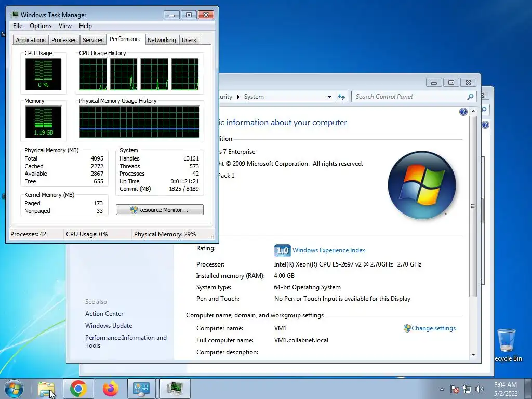Click the Change settings link

[x=433, y=328]
